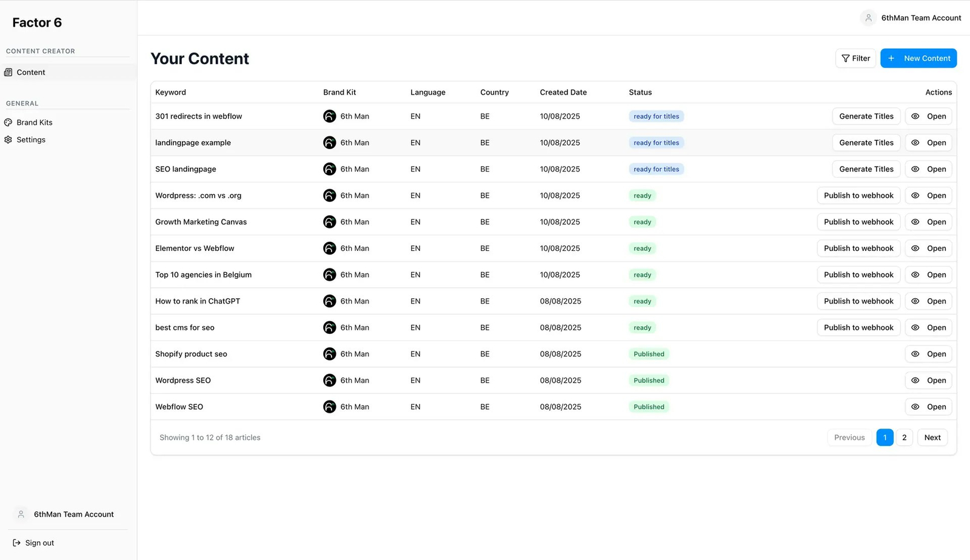
Task: Click the Settings gear icon
Action: (8, 139)
